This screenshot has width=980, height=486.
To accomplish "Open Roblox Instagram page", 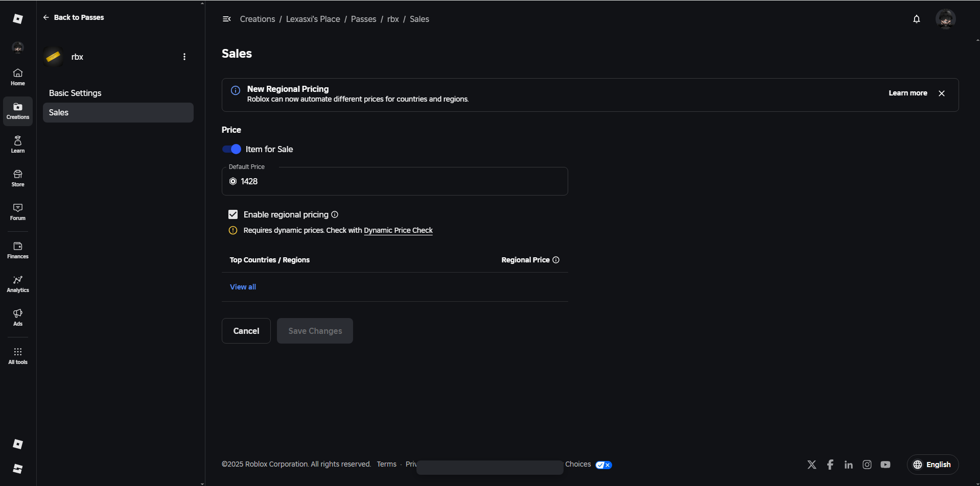I will coord(867,465).
